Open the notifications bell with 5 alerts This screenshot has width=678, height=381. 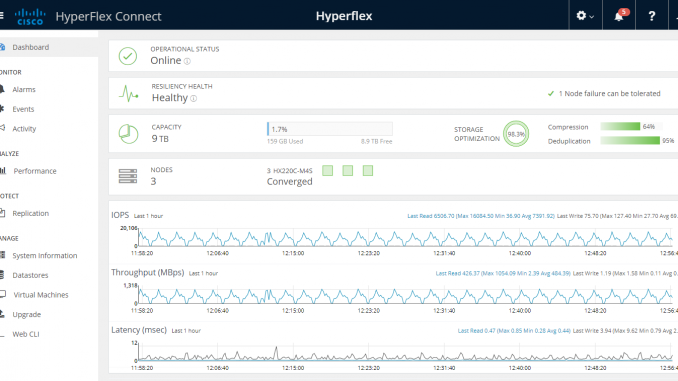(x=620, y=15)
